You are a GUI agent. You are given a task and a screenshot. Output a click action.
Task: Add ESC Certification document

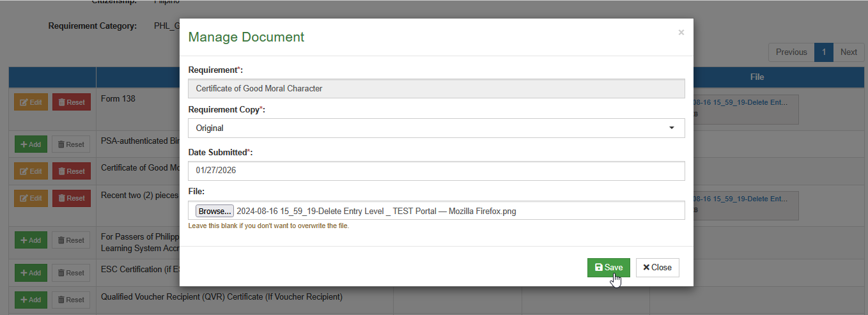coord(31,273)
